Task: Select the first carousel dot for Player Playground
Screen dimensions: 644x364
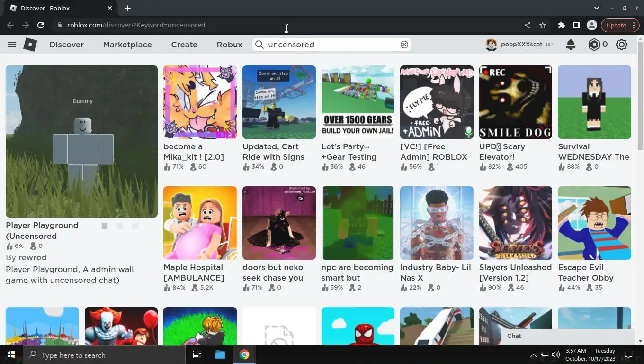Action: coord(105,226)
